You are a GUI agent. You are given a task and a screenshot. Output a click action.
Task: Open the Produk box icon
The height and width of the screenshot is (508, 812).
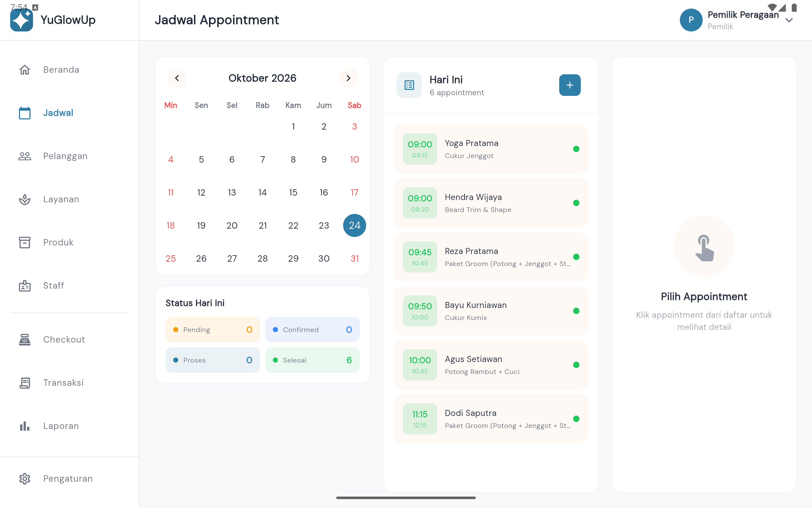coord(25,242)
